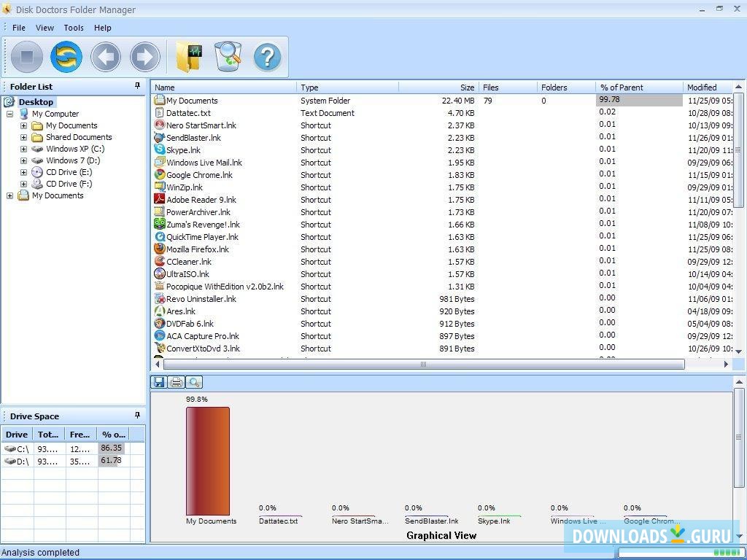Viewport: 747px width, 560px height.
Task: Click the Back navigation arrow icon
Action: [x=106, y=57]
